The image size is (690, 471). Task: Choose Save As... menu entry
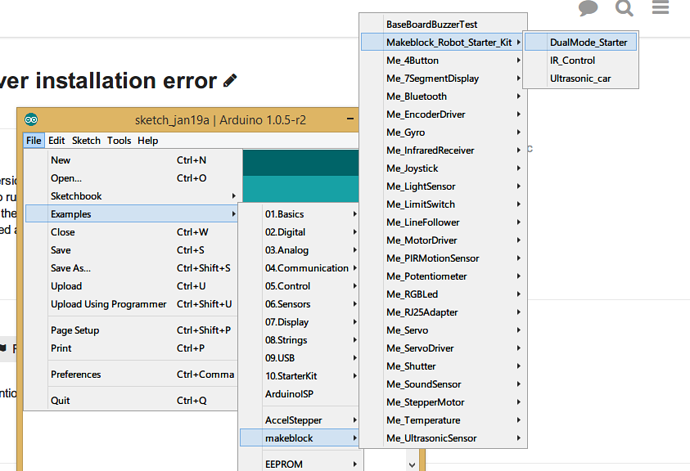(131, 268)
